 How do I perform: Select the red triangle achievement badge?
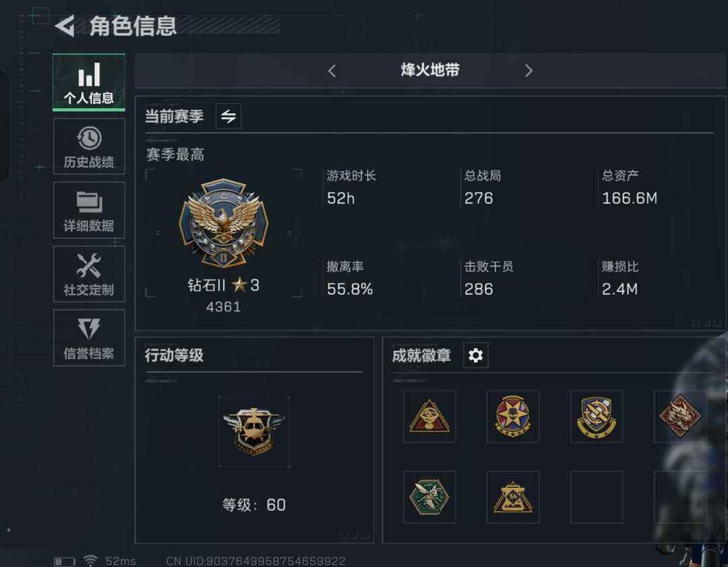click(429, 417)
